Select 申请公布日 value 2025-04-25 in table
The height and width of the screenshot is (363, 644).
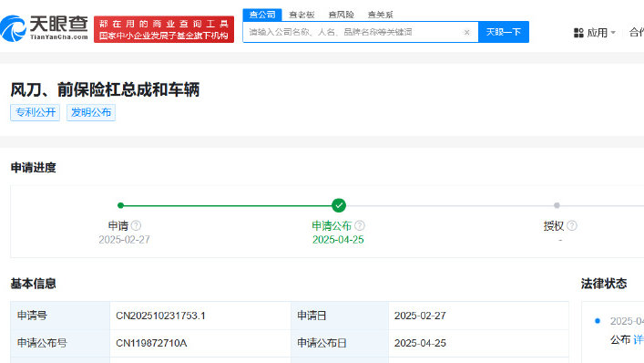click(420, 343)
